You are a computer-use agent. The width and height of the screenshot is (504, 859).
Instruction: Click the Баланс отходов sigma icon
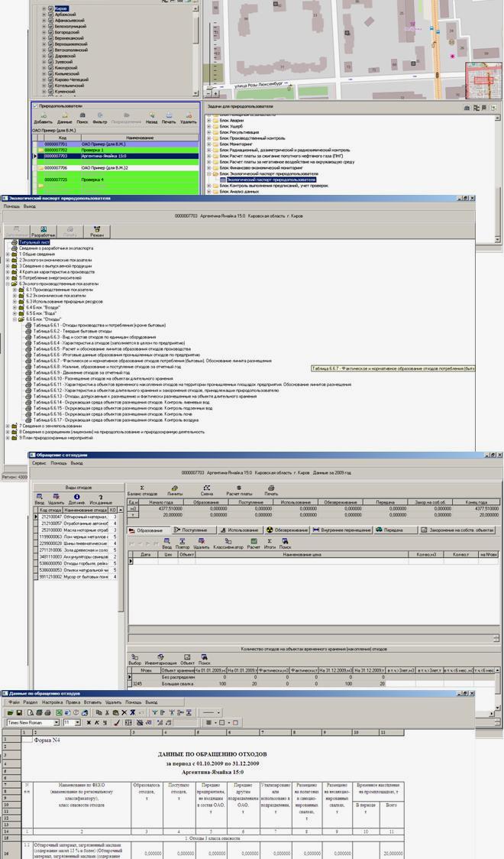(141, 488)
